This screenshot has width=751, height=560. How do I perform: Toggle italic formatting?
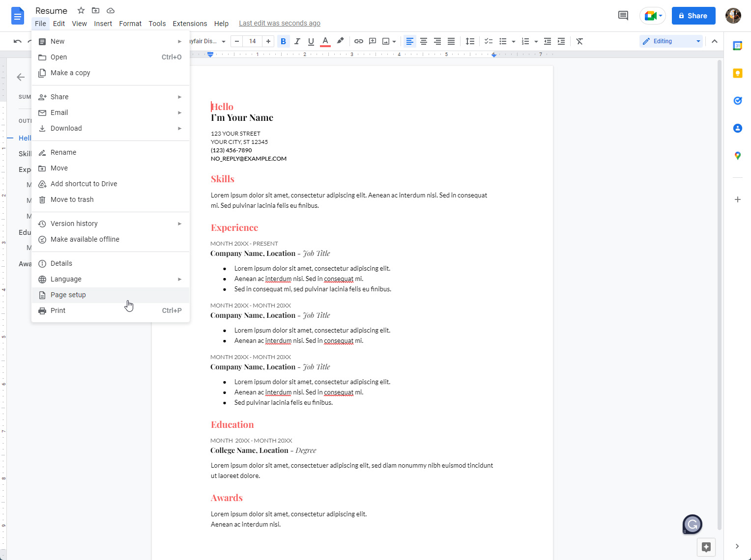[x=297, y=41]
